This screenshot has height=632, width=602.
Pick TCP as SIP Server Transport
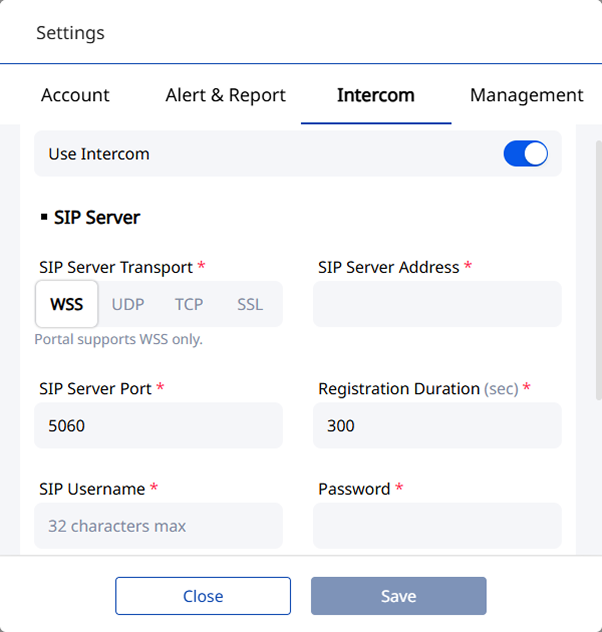(189, 304)
